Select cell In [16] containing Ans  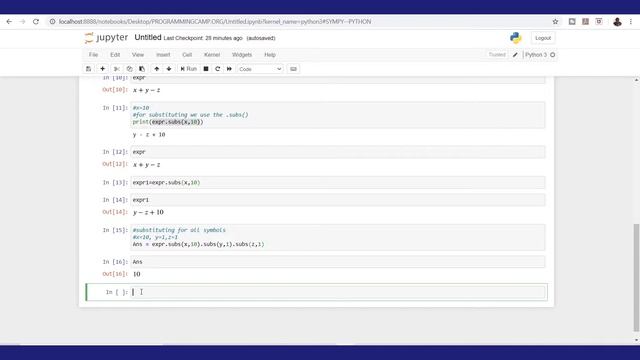pos(338,262)
